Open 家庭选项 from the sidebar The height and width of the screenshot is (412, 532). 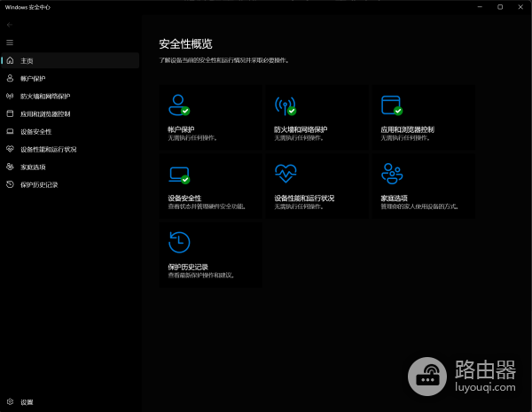70,167
